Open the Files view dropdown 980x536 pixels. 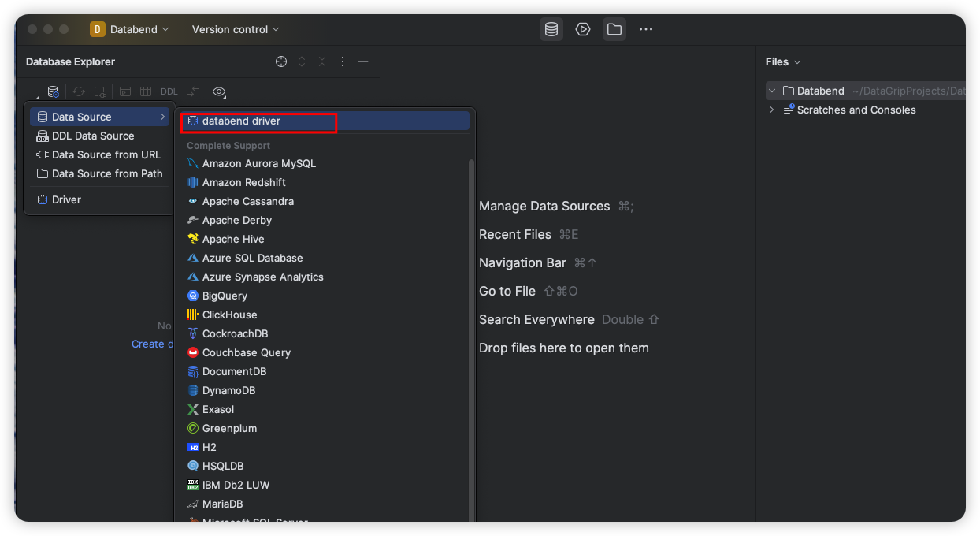[x=783, y=61]
